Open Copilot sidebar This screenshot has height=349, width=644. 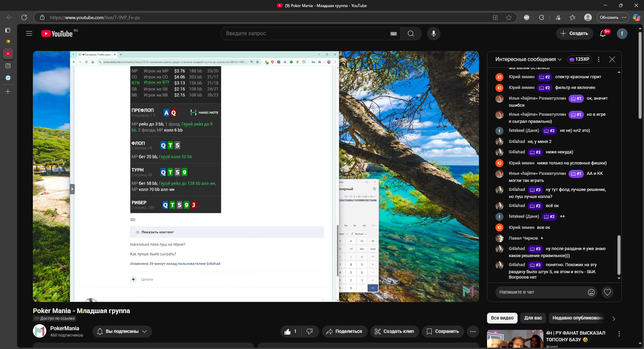(636, 17)
